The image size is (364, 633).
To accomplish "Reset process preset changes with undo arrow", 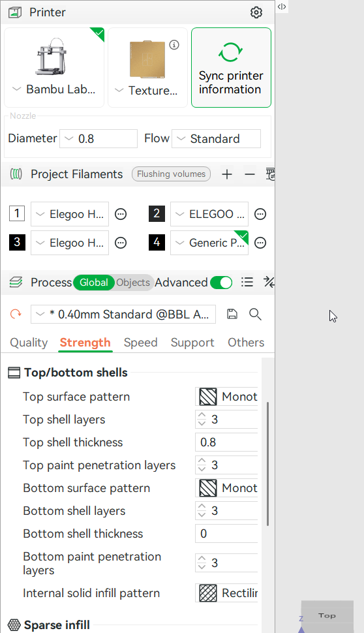I will point(16,314).
